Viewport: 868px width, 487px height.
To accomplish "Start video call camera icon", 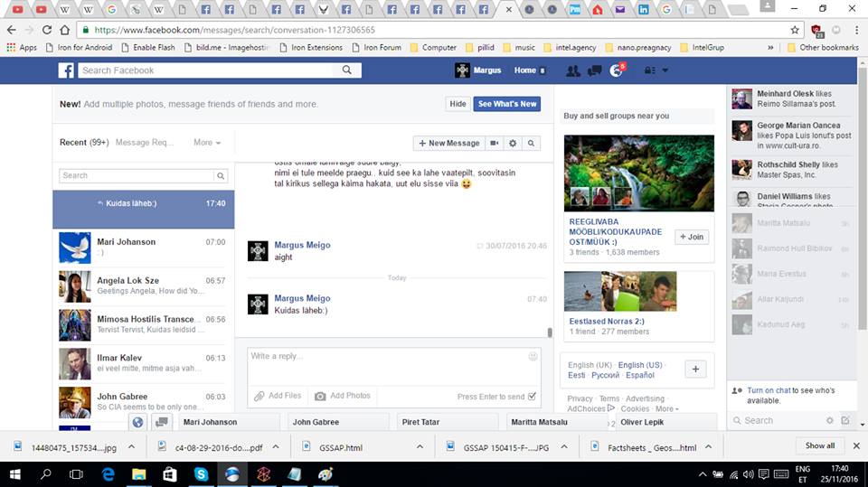I will (495, 144).
